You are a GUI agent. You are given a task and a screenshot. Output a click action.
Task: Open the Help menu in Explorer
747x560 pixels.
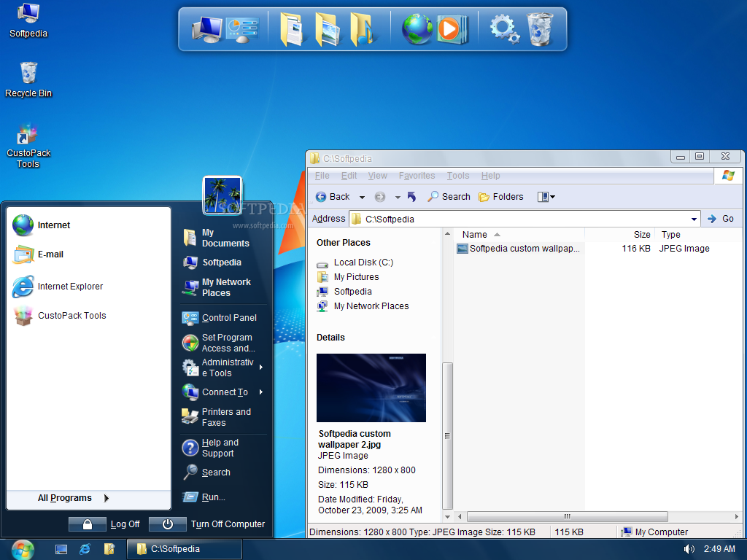490,176
